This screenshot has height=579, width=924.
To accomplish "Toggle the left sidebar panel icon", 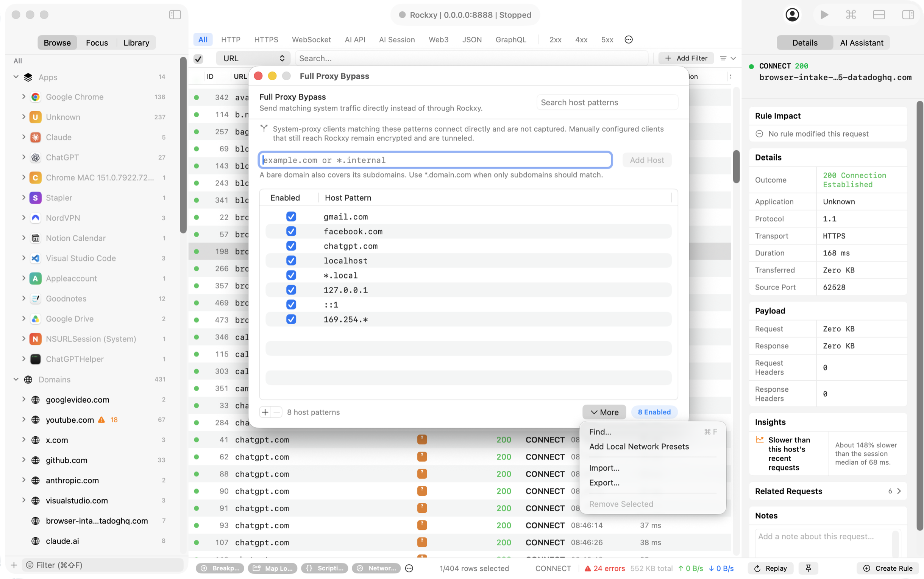I will [x=175, y=14].
